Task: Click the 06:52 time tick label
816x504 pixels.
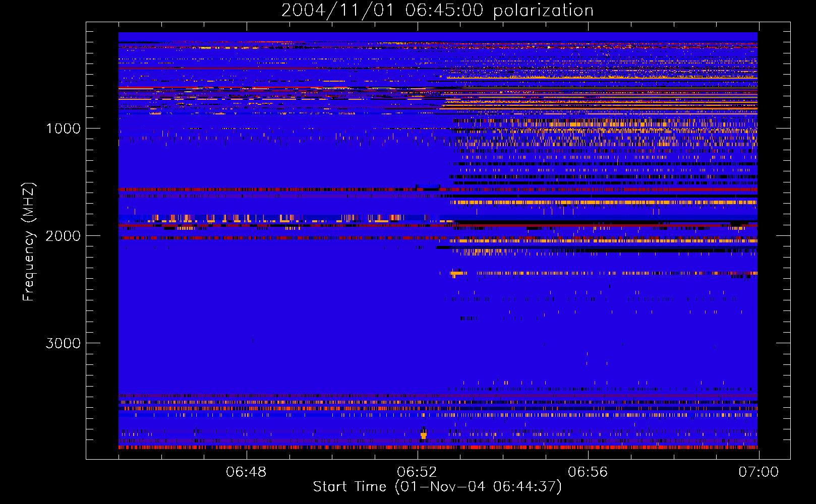Action: click(x=417, y=472)
